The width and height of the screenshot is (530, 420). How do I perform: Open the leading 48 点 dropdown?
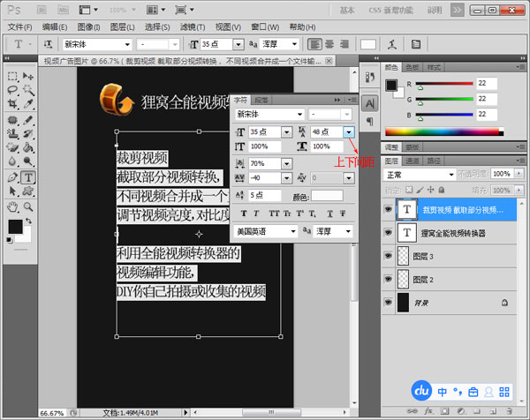click(349, 132)
